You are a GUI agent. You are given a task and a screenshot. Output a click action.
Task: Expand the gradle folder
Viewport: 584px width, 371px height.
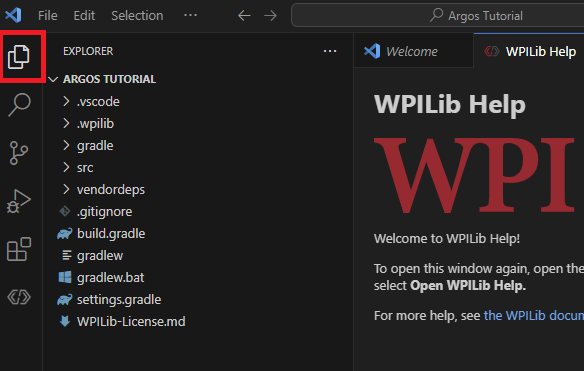(x=66, y=145)
